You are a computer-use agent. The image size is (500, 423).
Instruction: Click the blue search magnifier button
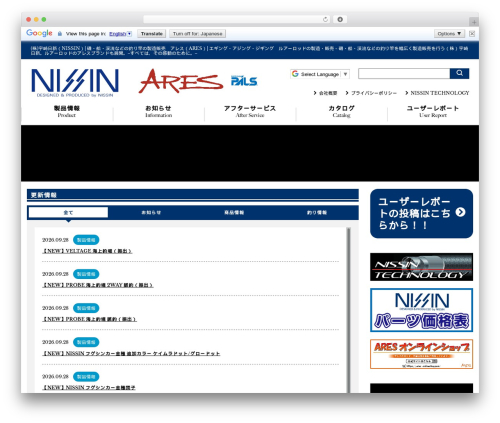point(459,73)
